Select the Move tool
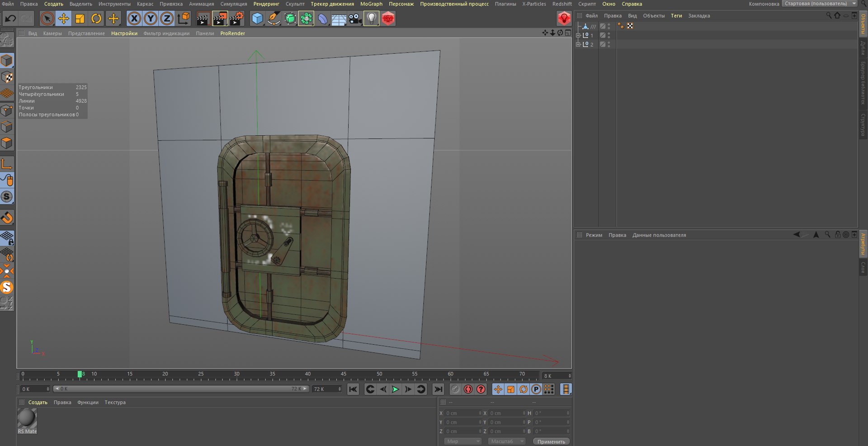This screenshot has height=446, width=868. [x=63, y=19]
